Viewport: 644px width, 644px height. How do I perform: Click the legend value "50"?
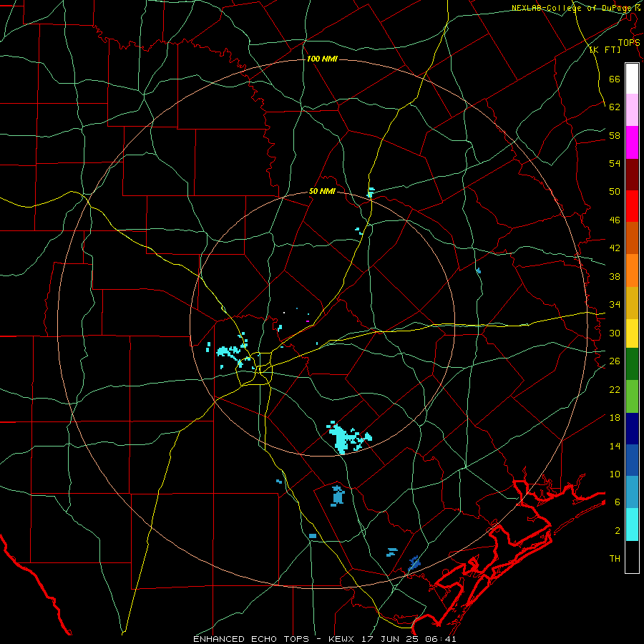615,192
